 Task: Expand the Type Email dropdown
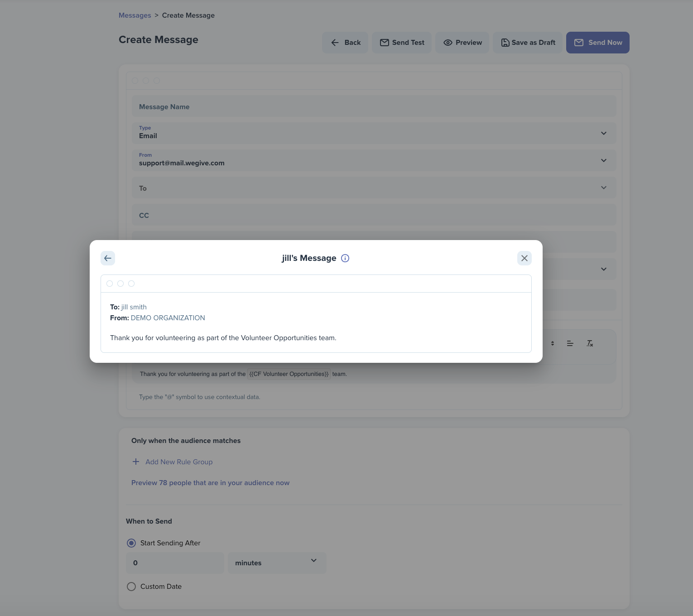point(374,133)
